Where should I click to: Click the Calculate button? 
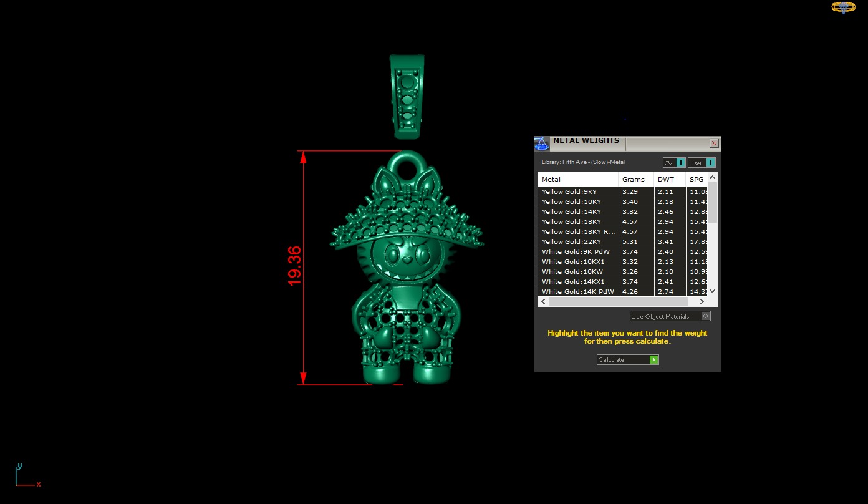(x=627, y=359)
